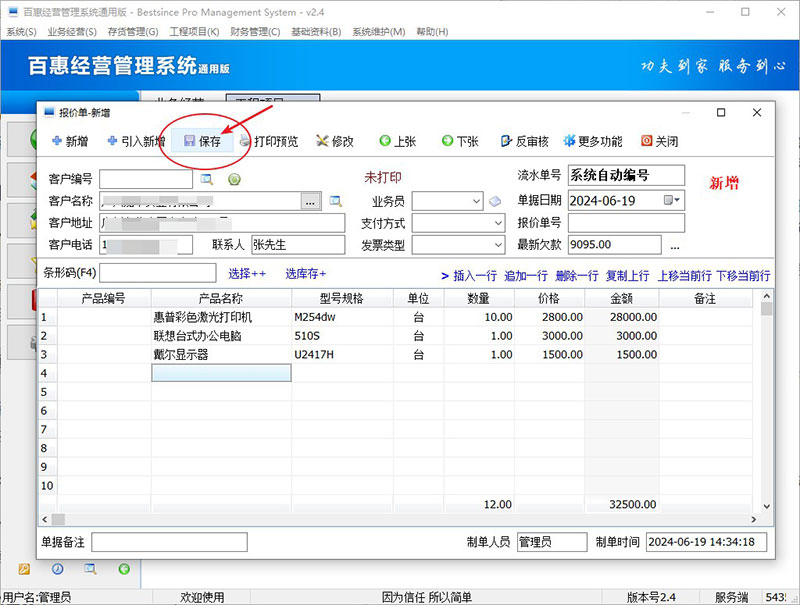Save the quotation with 保存
The height and width of the screenshot is (605, 800).
click(203, 141)
